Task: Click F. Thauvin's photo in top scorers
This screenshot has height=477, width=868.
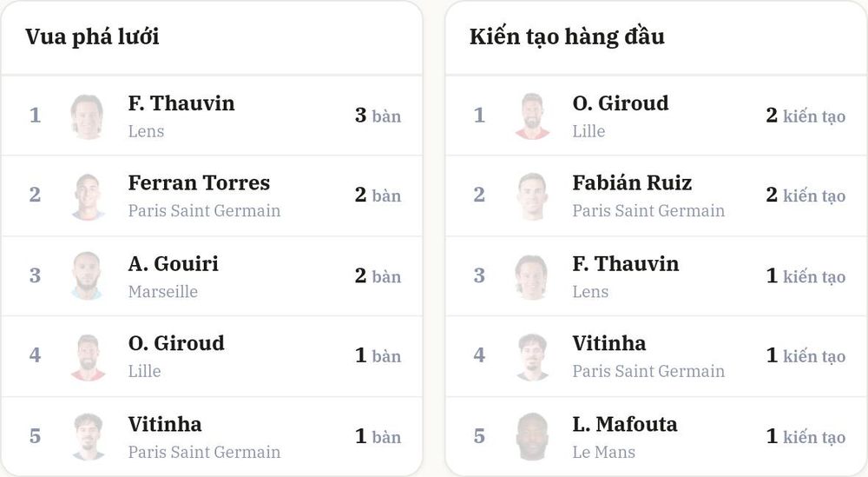Action: [88, 116]
